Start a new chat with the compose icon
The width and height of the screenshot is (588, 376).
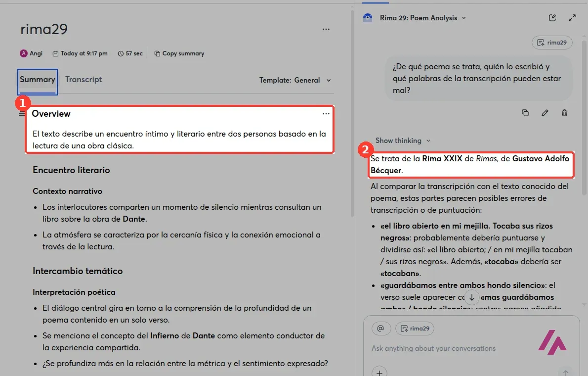552,18
